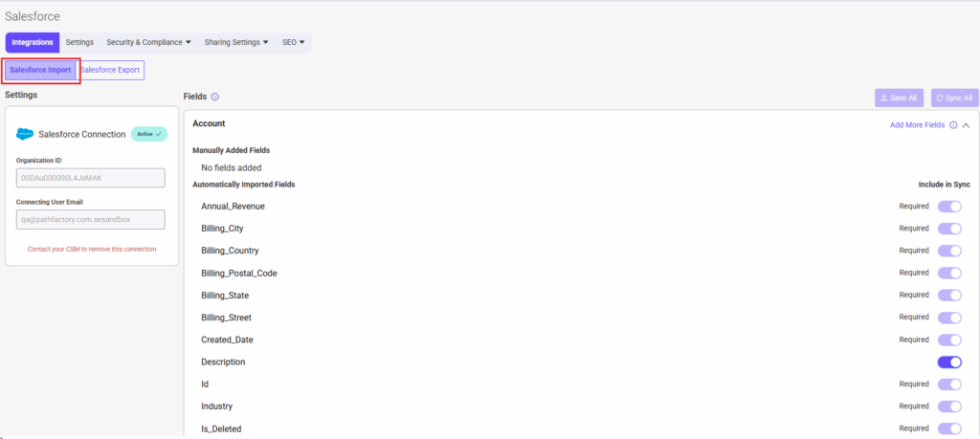Toggle Billing_Country sync switch
Image resolution: width=980 pixels, height=439 pixels.
pos(949,251)
